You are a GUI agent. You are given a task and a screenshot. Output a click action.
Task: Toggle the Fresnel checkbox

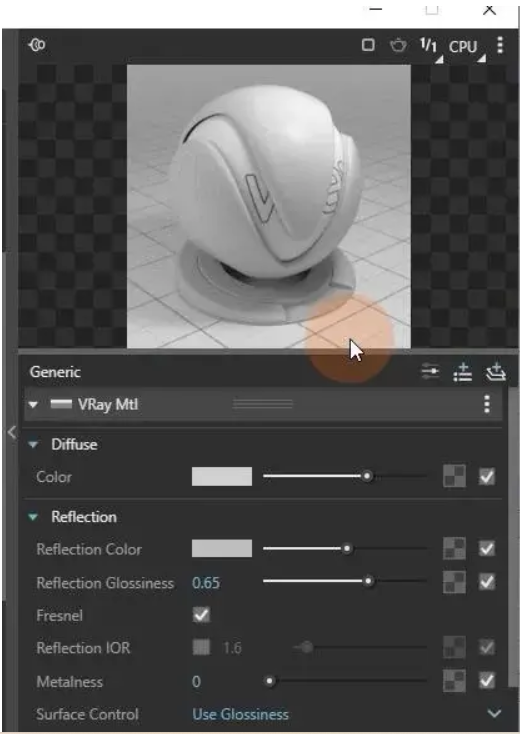click(x=201, y=615)
